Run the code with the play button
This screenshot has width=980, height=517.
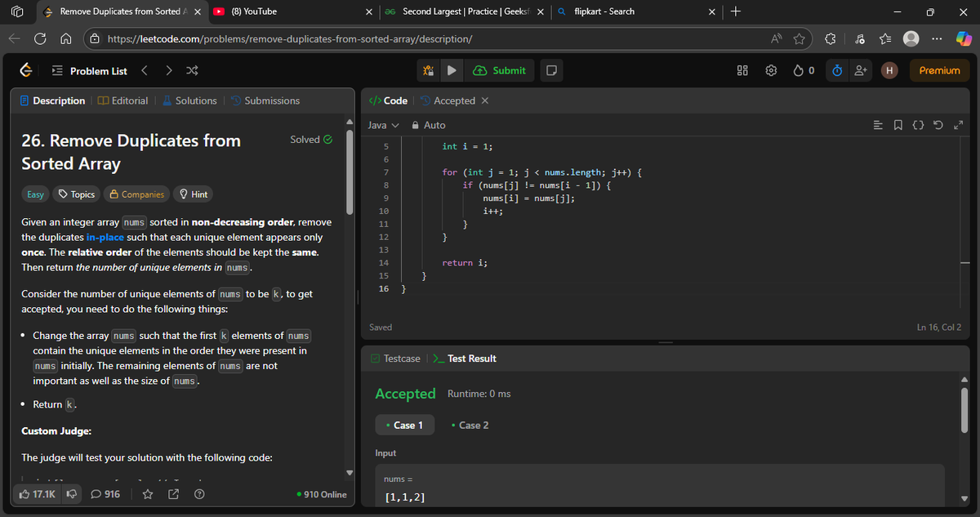coord(451,71)
